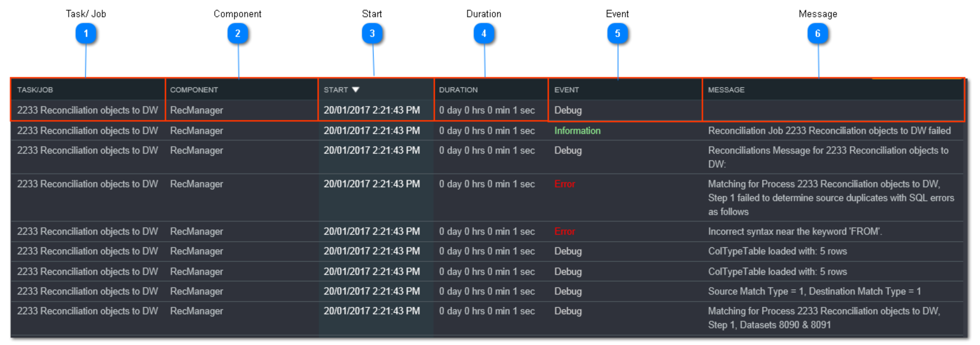
Task: Click Debug event in Reconciliations Message row
Action: tap(568, 151)
